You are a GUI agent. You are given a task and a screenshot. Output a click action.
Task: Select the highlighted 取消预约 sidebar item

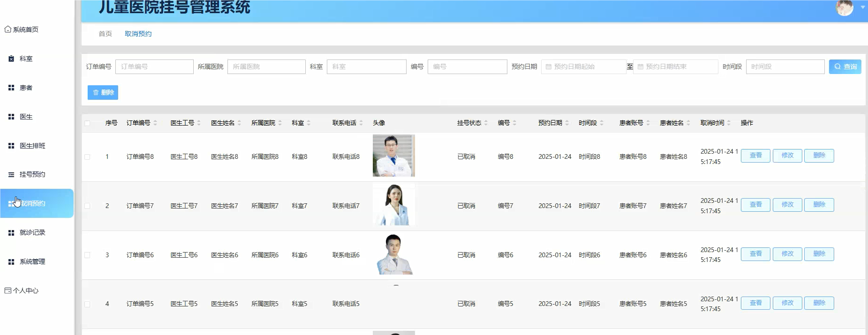tap(37, 203)
